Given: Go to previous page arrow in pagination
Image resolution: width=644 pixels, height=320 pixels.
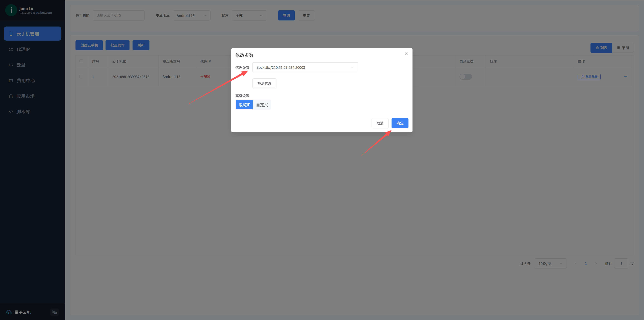Looking at the screenshot, I should [x=576, y=263].
